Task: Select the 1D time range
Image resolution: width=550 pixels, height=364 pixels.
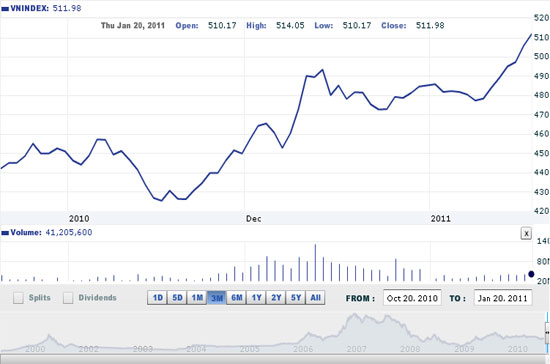Action: click(x=157, y=298)
